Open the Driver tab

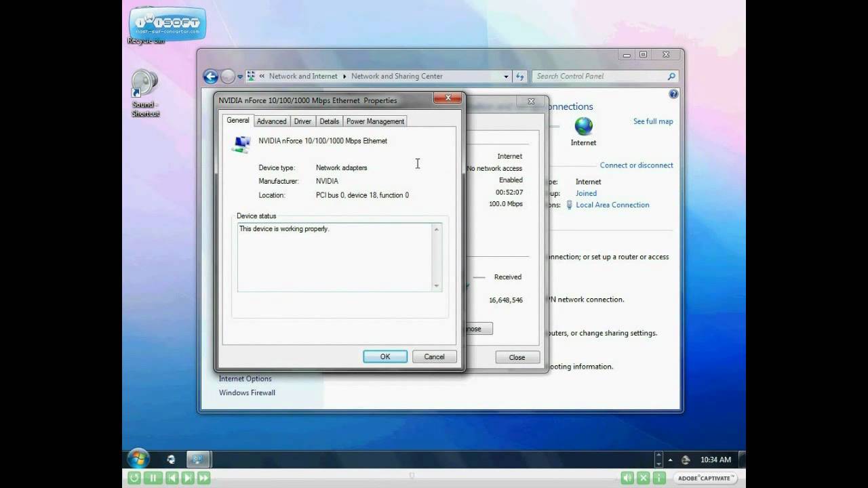tap(302, 121)
